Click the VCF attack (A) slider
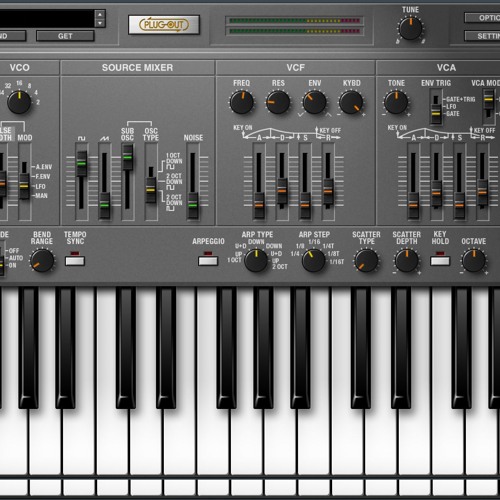 [259, 205]
